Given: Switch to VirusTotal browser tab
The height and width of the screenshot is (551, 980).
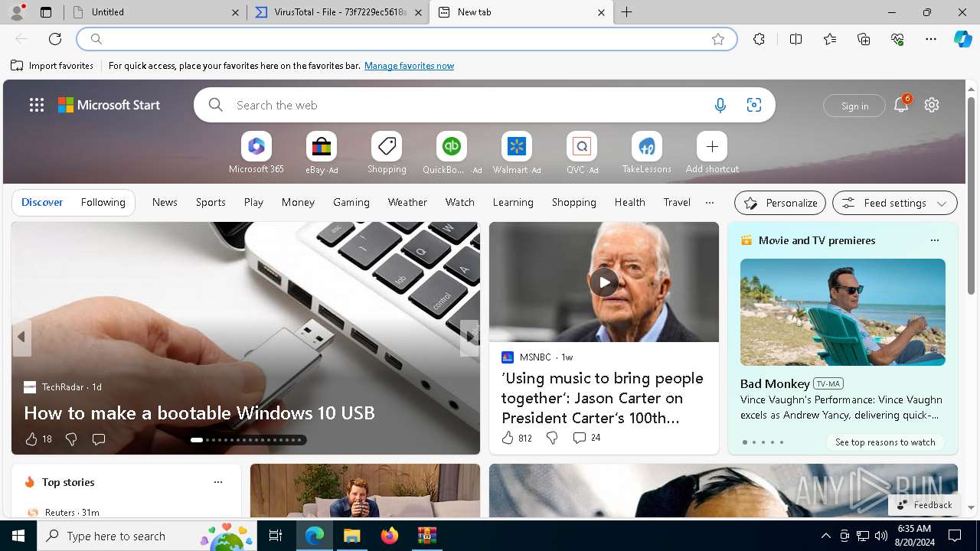Looking at the screenshot, I should pos(338,12).
